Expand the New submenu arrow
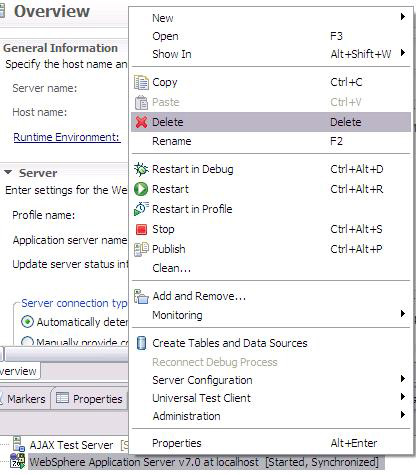 point(403,17)
